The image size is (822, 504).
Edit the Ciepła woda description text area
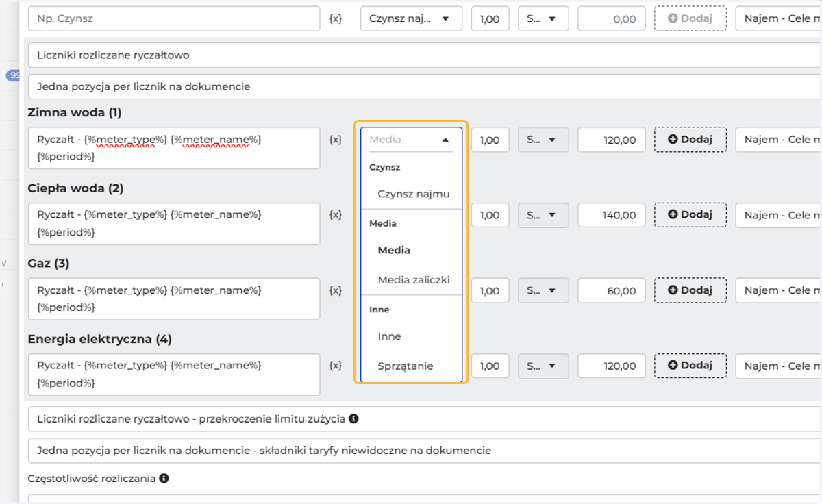point(174,223)
